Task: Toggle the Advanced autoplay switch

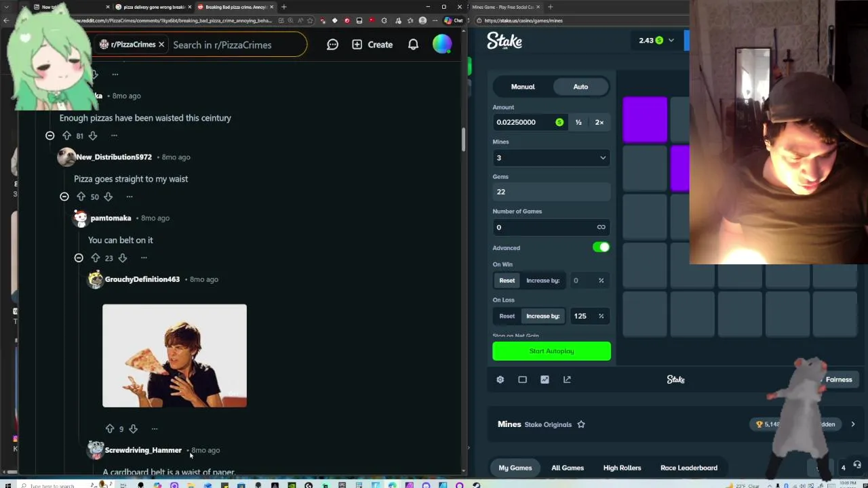Action: tap(601, 247)
